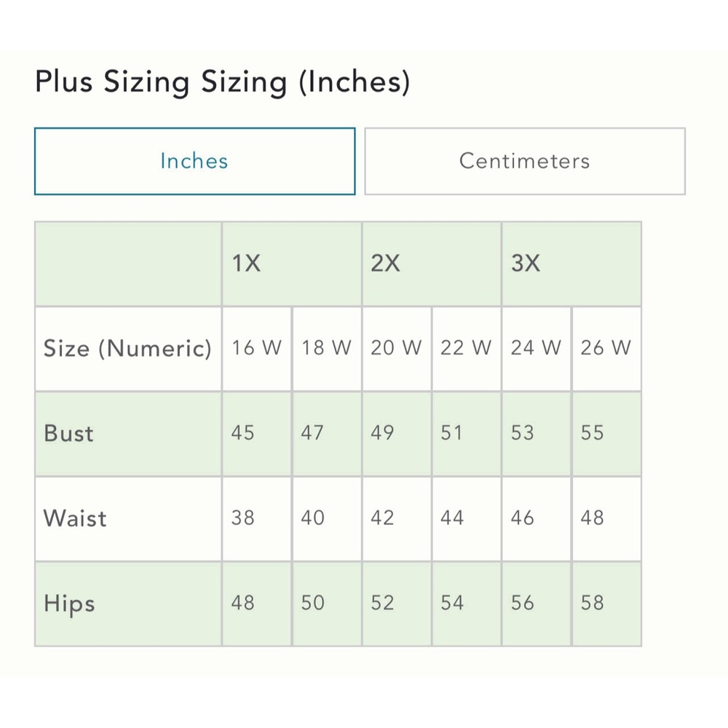Click the waist value 42
Viewport: 728px width, 728px height.
pos(383,518)
